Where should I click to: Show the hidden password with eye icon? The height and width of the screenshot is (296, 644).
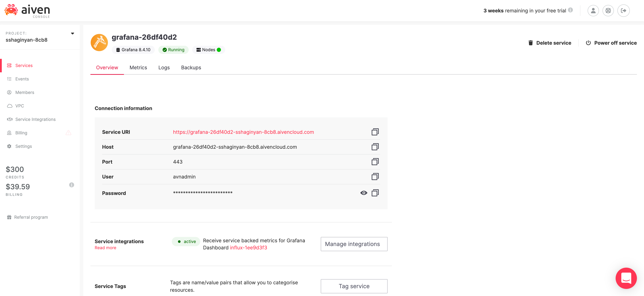pyautogui.click(x=363, y=193)
